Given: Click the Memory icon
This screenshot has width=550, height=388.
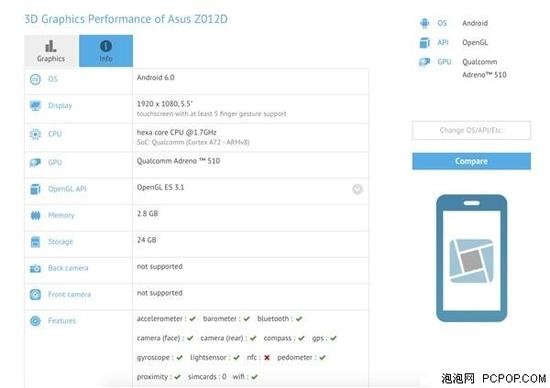Looking at the screenshot, I should pyautogui.click(x=35, y=215).
